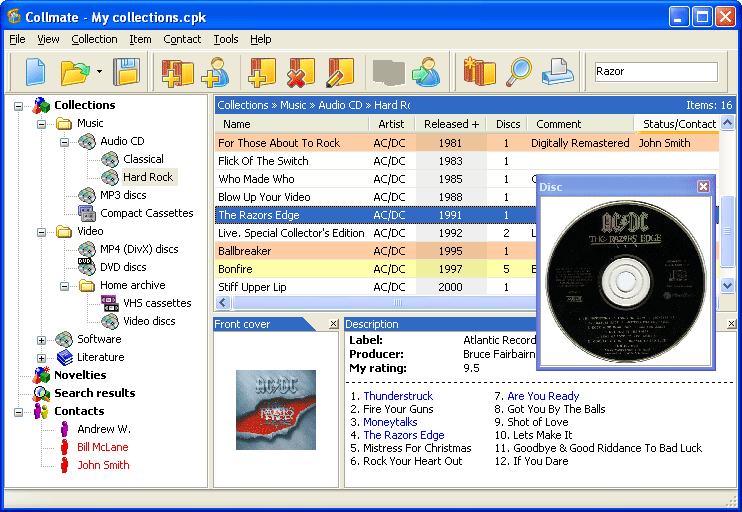Viewport: 742px width, 512px height.
Task: Select the MP4 (DivX) discs icon
Action: (x=87, y=249)
